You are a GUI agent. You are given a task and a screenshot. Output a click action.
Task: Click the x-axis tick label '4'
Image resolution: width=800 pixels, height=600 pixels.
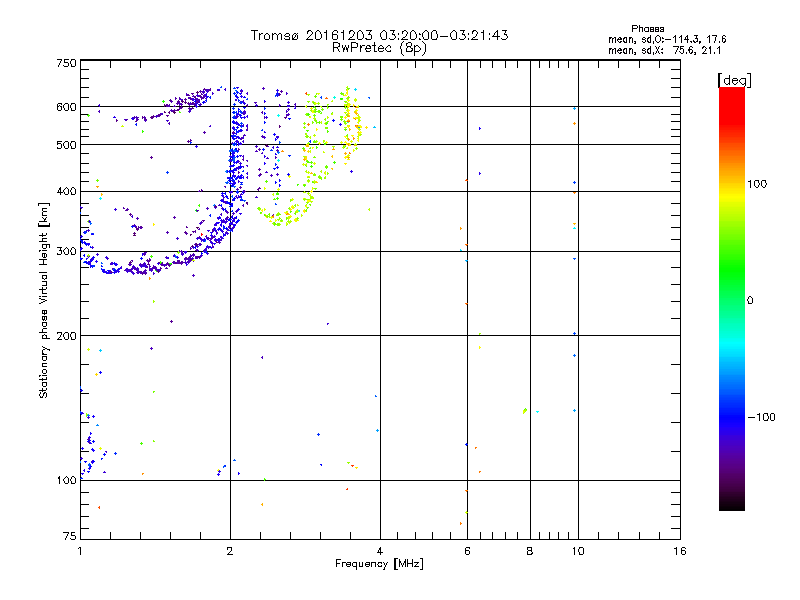[380, 551]
